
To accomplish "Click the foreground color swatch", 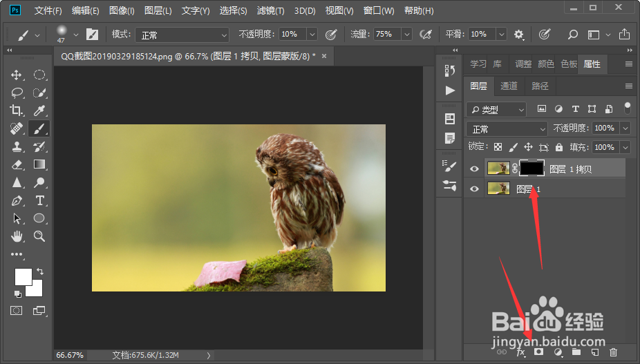I will 23,277.
